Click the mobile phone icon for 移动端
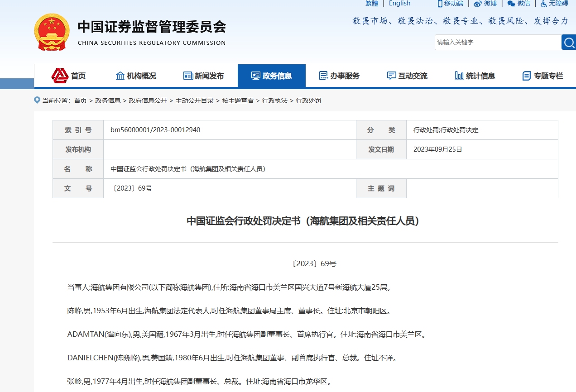 coord(440,4)
